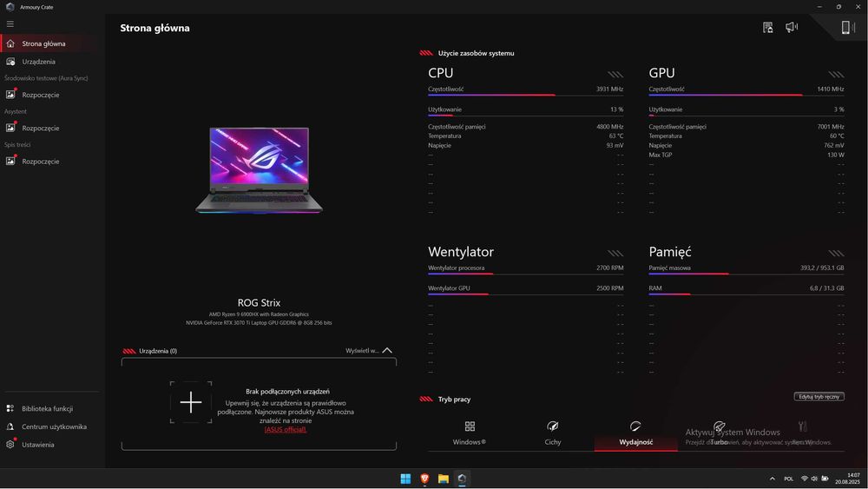868x489 pixels.
Task: Open the system diagnostics document icon at top right
Action: coord(768,27)
